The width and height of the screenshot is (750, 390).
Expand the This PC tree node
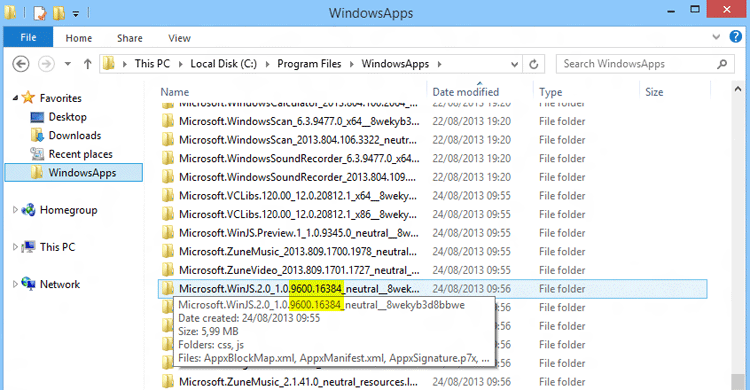pyautogui.click(x=15, y=247)
